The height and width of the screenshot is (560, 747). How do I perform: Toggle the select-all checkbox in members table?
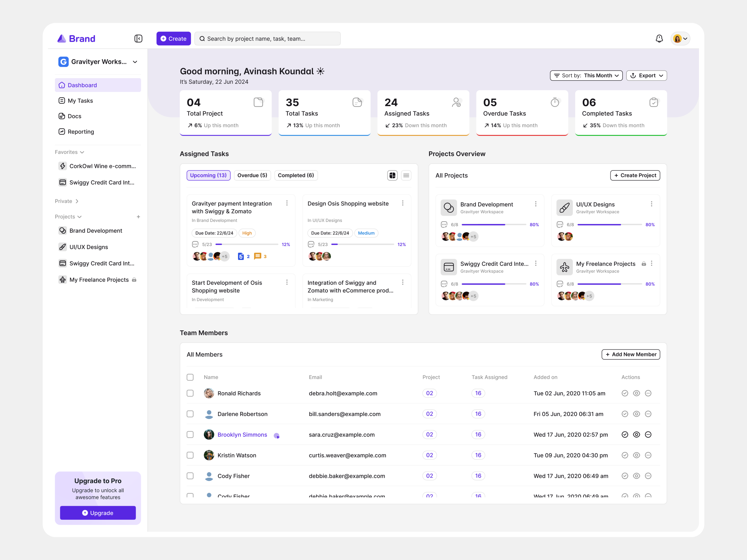pos(190,377)
